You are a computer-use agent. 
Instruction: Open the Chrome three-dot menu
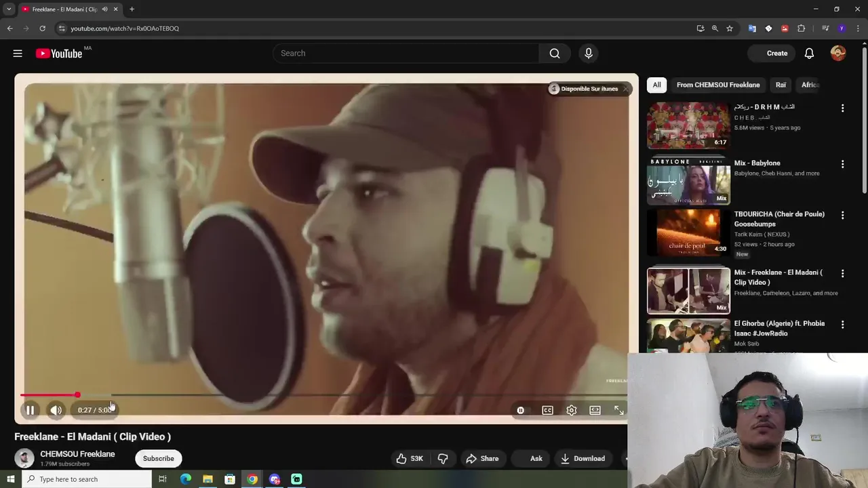[x=858, y=28]
